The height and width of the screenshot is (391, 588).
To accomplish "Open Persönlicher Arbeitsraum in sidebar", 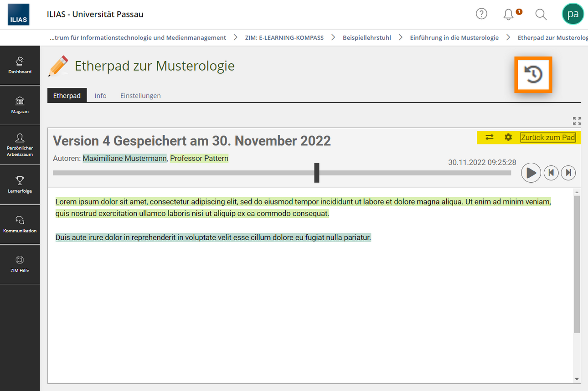I will (x=20, y=145).
